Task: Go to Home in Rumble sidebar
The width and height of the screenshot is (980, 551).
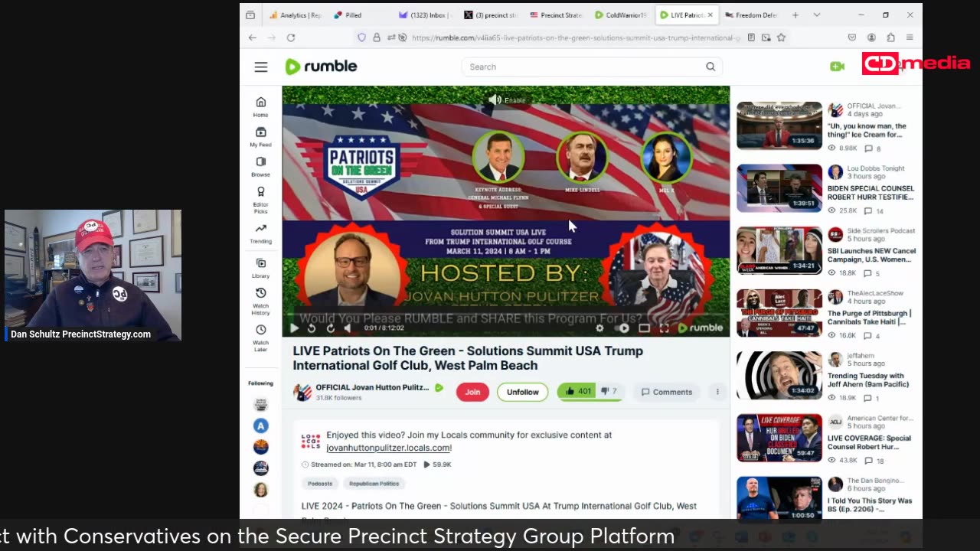Action: pos(261,107)
